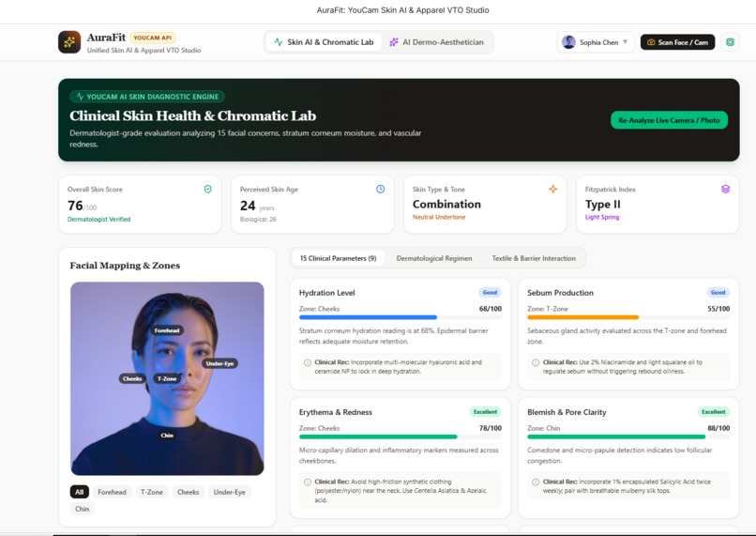Screen dimensions: 756x536
Task: Open the AI Dermo-Aesthetician tab
Action: (437, 42)
